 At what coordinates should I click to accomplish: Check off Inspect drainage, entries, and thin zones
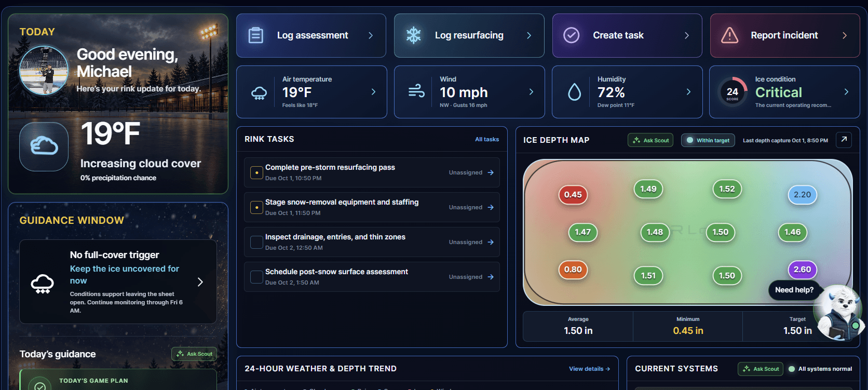pos(256,242)
